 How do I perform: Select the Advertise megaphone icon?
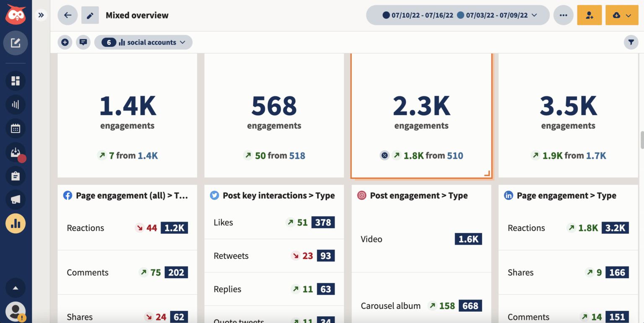(x=16, y=200)
